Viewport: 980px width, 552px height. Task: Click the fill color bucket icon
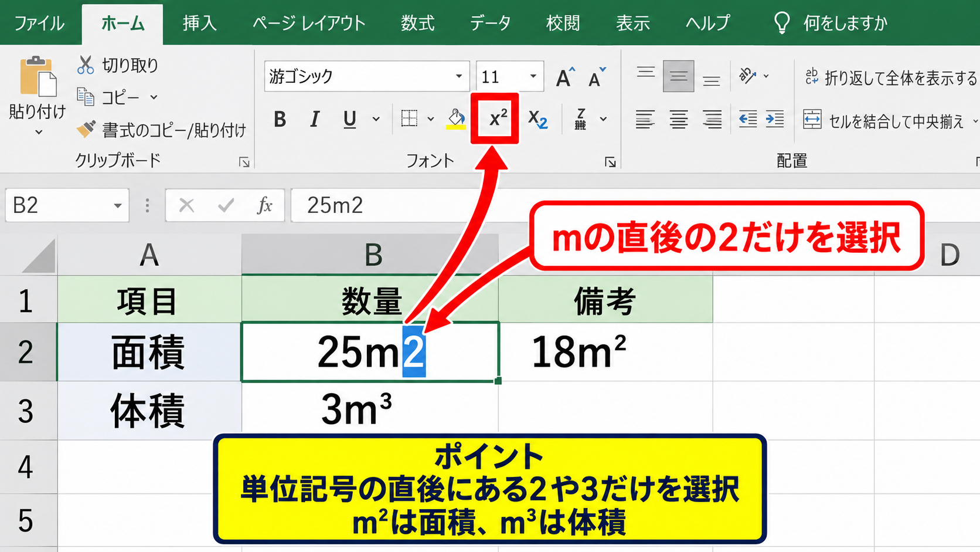click(456, 119)
